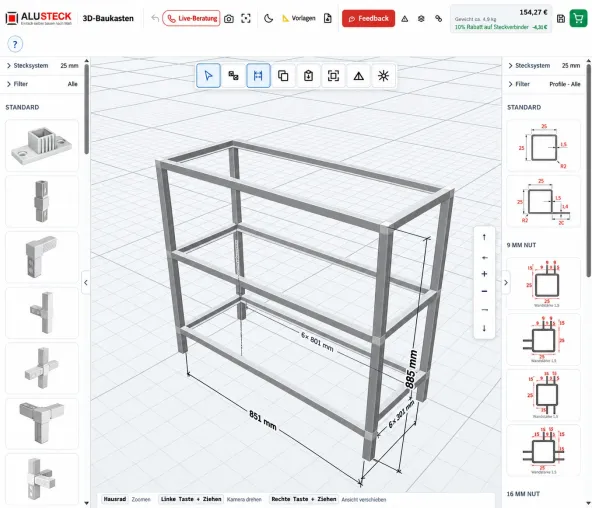Collapse the left parts panel arrow
The image size is (592, 508).
pyautogui.click(x=86, y=282)
